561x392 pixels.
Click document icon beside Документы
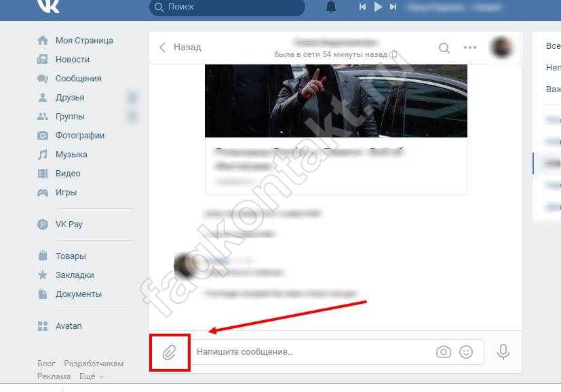point(43,294)
